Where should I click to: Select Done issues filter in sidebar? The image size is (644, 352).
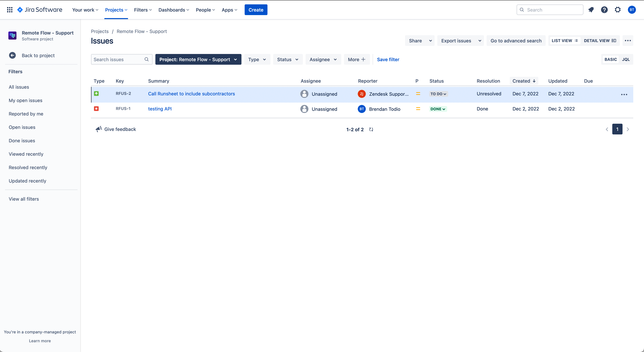point(22,141)
